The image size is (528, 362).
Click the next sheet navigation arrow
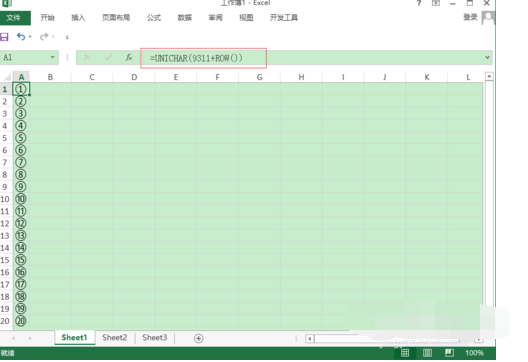point(30,338)
